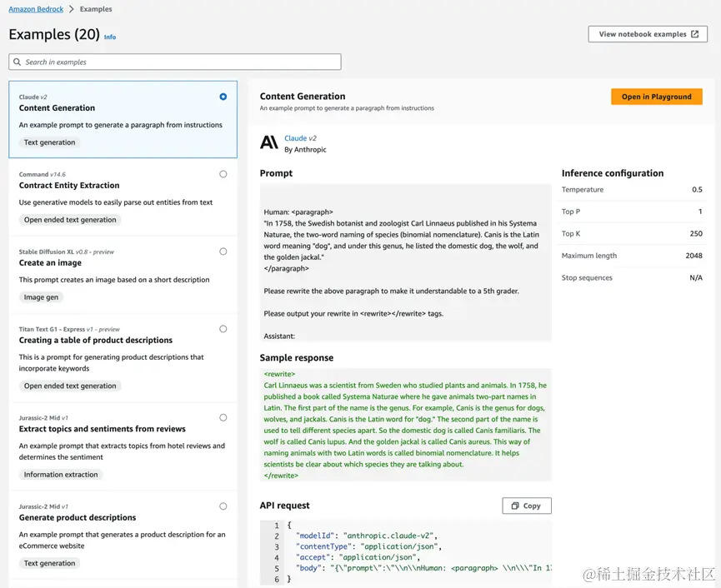Click the Stable Diffusion XL v0.8 preview label
The image size is (721, 588).
pyautogui.click(x=66, y=252)
